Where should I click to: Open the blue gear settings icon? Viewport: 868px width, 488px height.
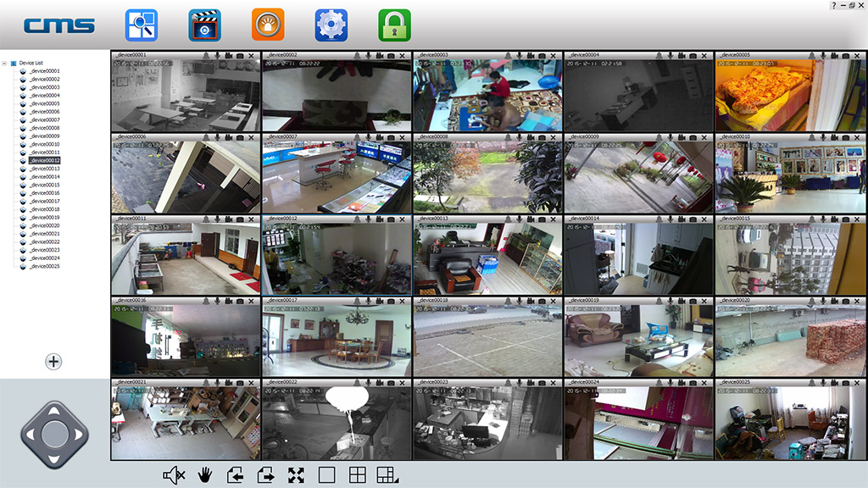pos(331,25)
